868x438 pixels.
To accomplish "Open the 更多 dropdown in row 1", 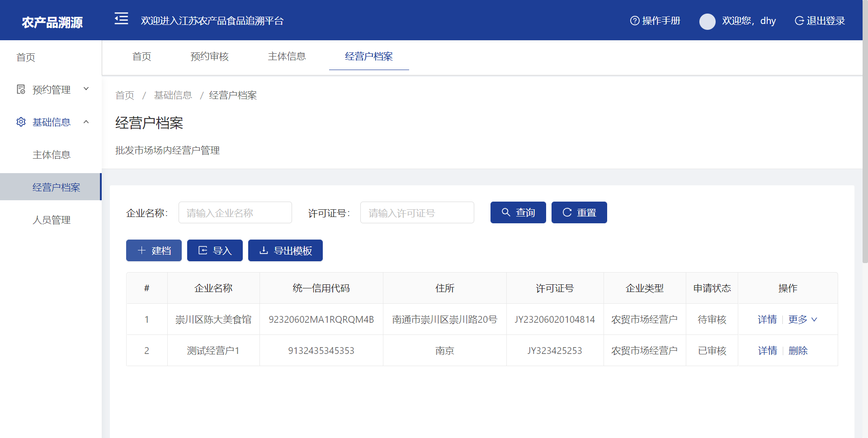I will pyautogui.click(x=802, y=320).
